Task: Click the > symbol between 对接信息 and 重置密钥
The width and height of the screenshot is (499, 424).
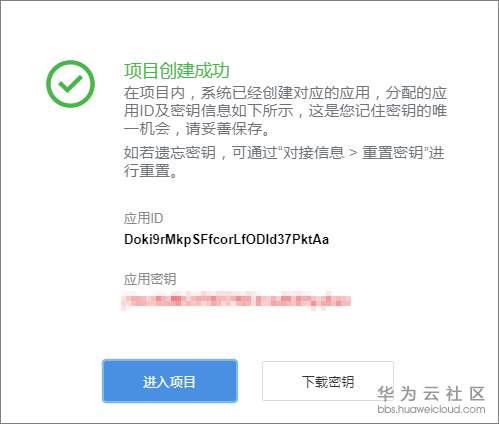Action: pyautogui.click(x=353, y=153)
